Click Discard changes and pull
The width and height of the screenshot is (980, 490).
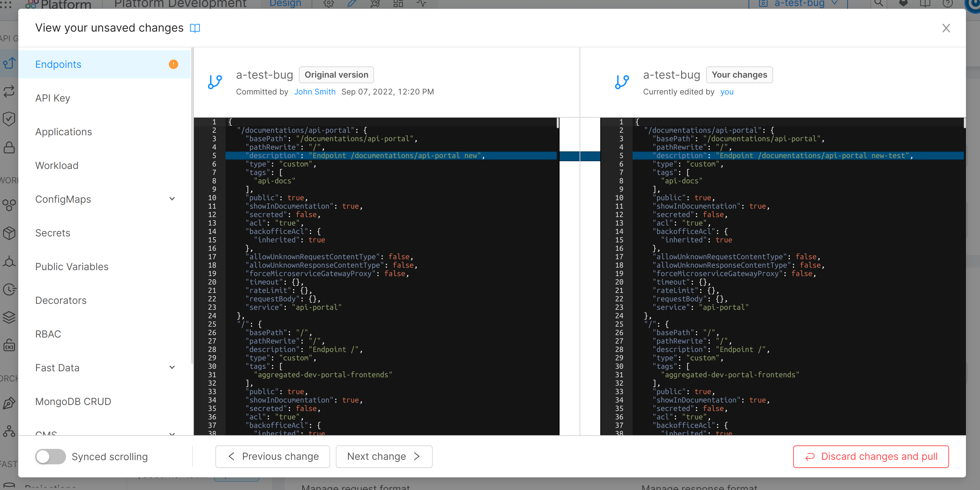[x=871, y=457]
